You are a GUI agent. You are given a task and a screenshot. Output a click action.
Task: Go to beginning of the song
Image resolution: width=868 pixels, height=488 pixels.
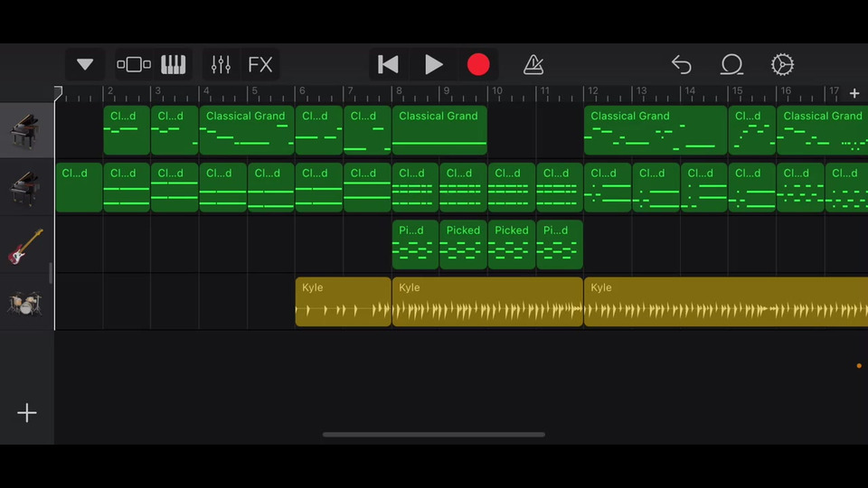(388, 65)
